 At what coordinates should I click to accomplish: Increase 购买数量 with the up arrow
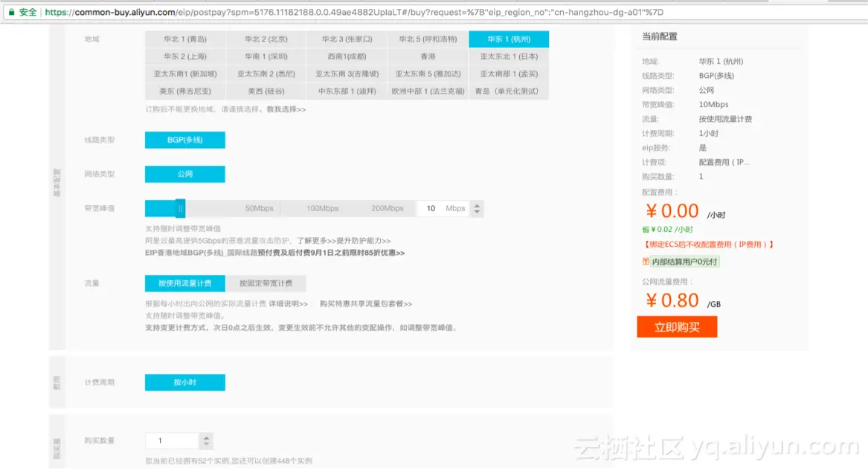tap(207, 437)
